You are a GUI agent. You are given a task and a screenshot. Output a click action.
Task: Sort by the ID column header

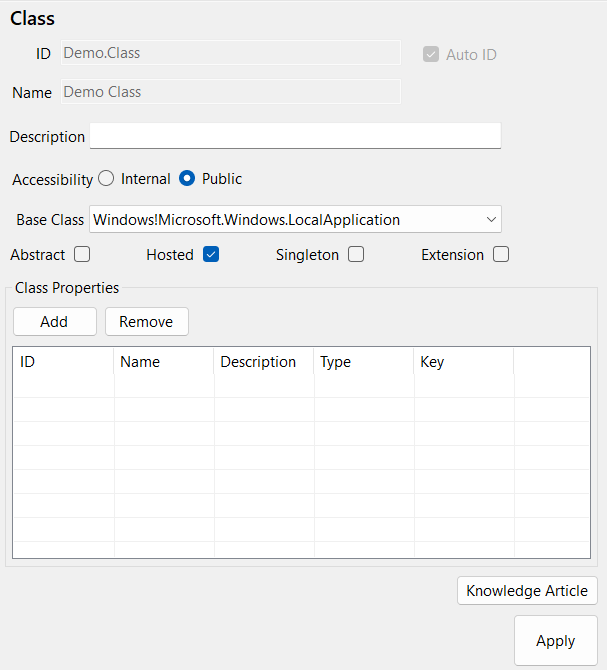pyautogui.click(x=63, y=362)
